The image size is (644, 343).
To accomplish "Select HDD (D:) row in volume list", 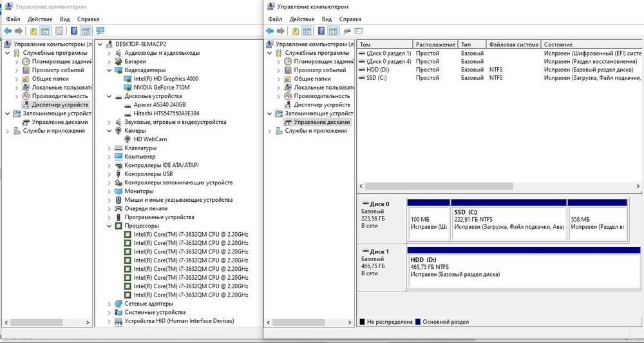I will click(x=500, y=70).
